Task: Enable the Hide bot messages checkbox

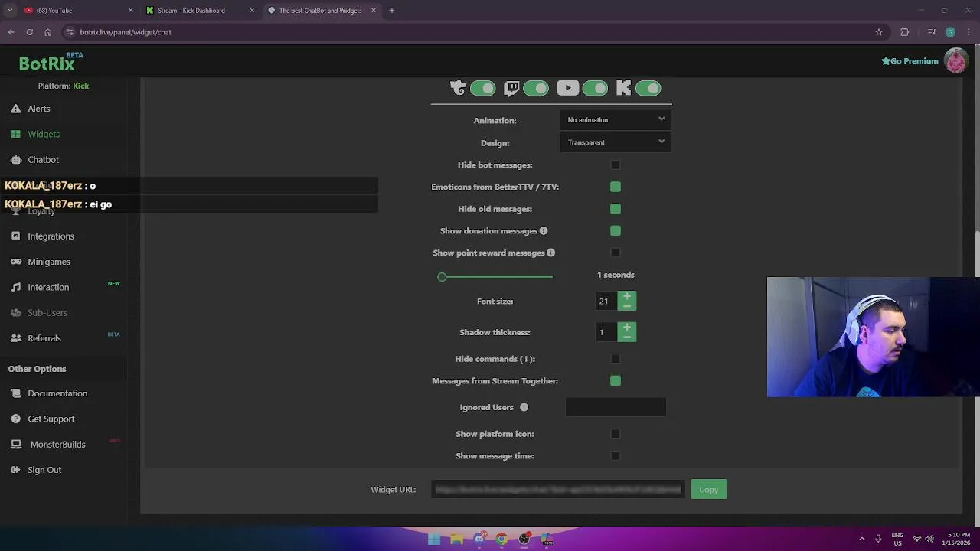Action: tap(616, 165)
